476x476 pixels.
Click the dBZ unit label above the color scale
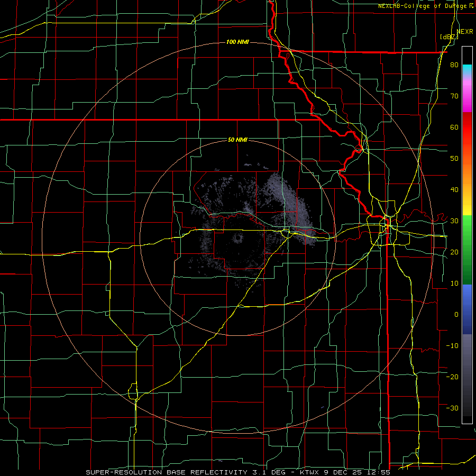449,37
